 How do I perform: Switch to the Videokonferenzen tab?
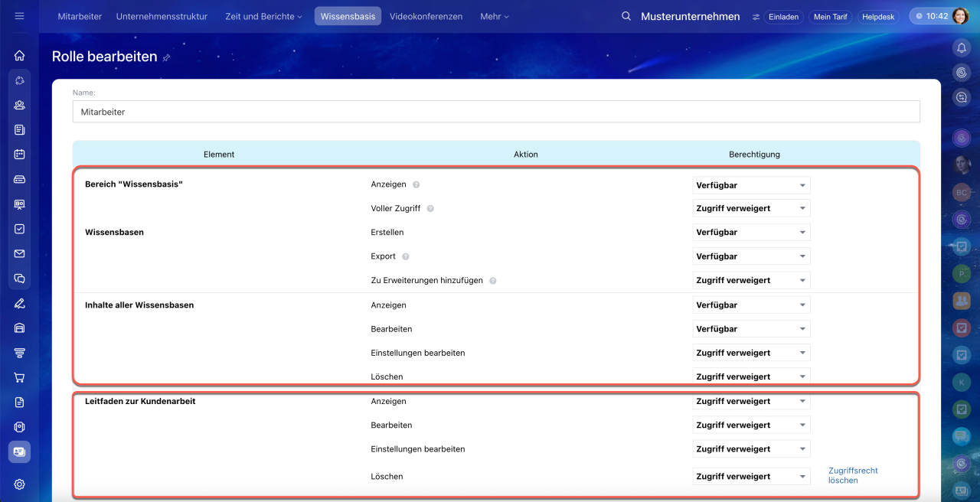pyautogui.click(x=426, y=17)
